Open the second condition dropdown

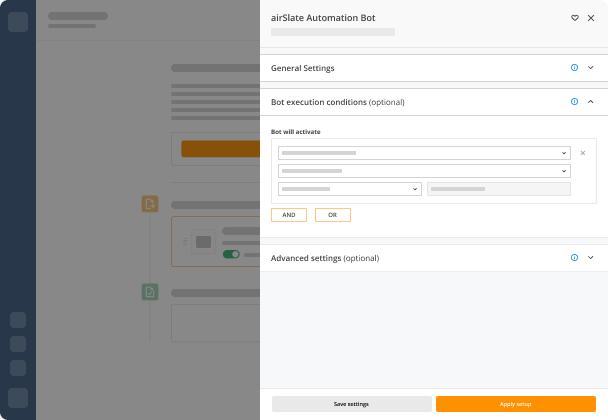(x=424, y=171)
